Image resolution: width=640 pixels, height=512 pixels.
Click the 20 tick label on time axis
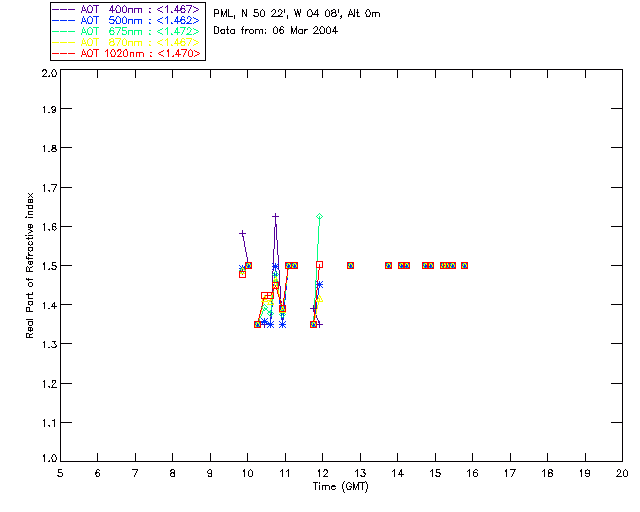[622, 473]
